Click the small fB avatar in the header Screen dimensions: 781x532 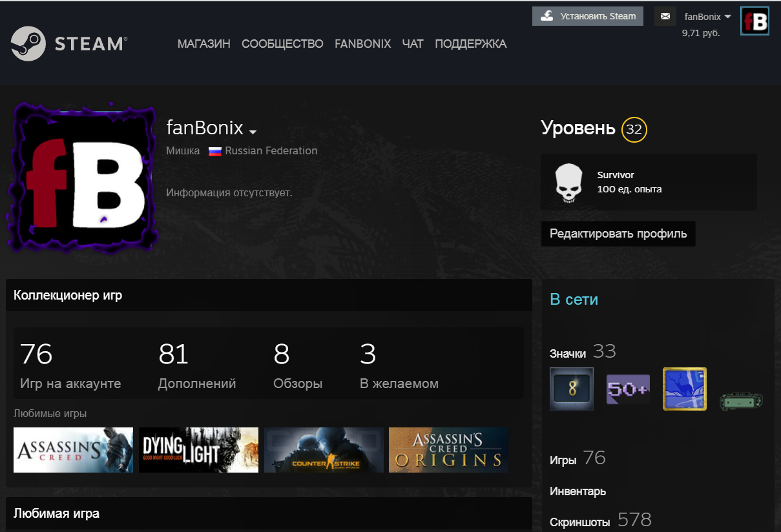point(755,21)
